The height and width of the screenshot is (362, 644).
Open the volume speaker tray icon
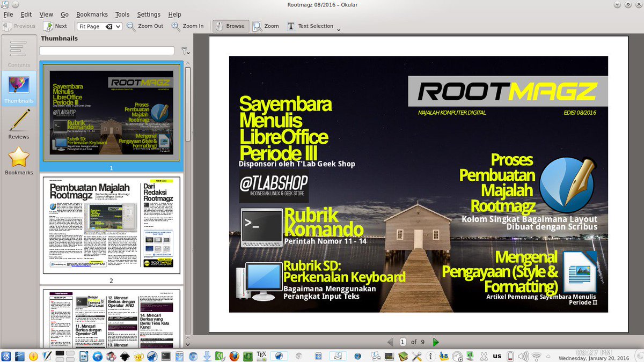pyautogui.click(x=523, y=356)
